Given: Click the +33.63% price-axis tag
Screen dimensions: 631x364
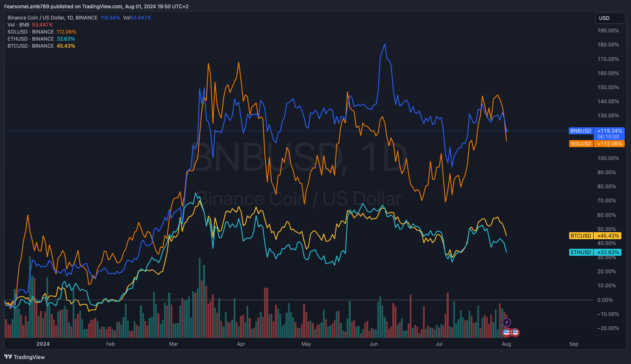Looking at the screenshot, I should click(x=608, y=252).
